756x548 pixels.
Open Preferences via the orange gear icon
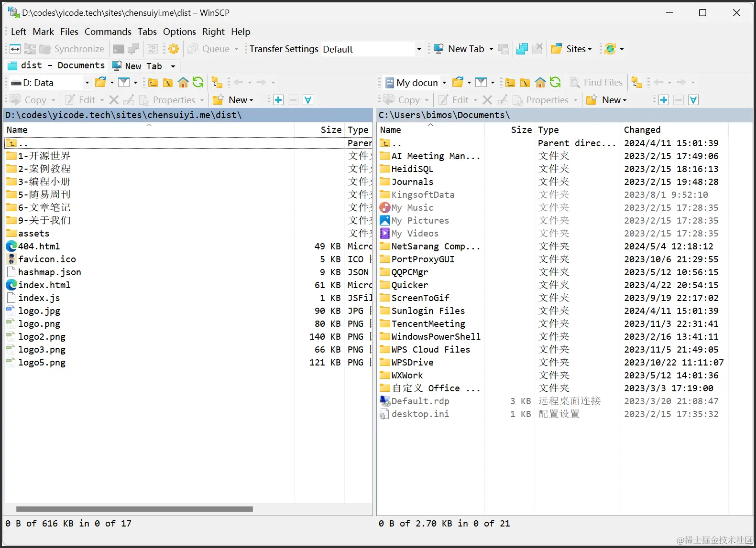[x=174, y=49]
